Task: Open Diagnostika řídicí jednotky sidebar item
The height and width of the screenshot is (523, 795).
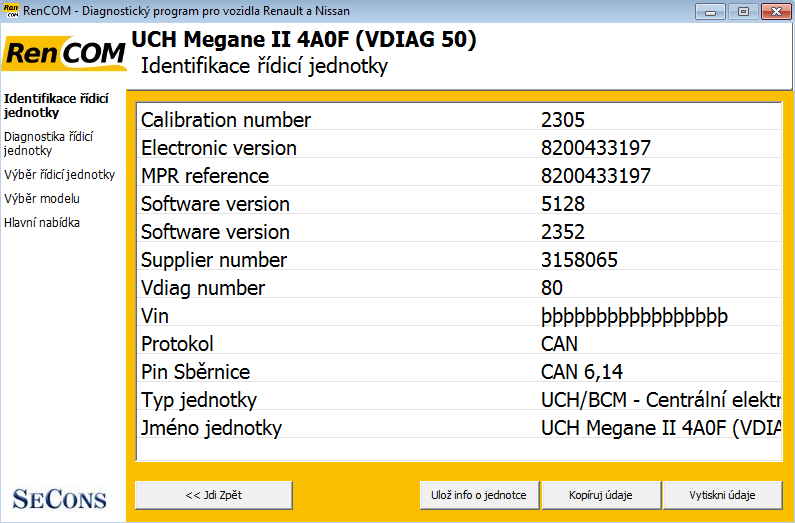Action: [x=48, y=143]
